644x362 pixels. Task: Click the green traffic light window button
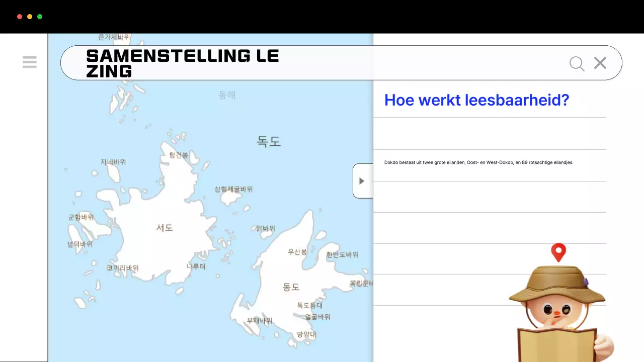tap(39, 16)
